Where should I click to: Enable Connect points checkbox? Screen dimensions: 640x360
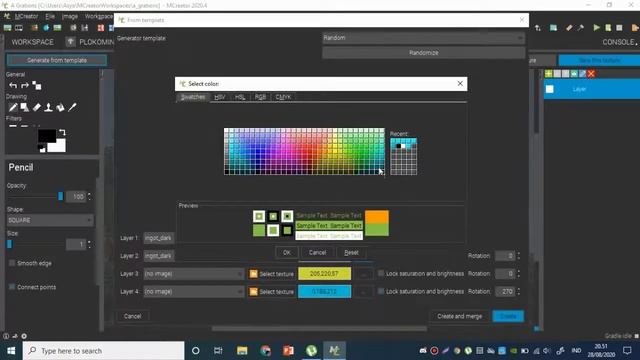(12, 287)
